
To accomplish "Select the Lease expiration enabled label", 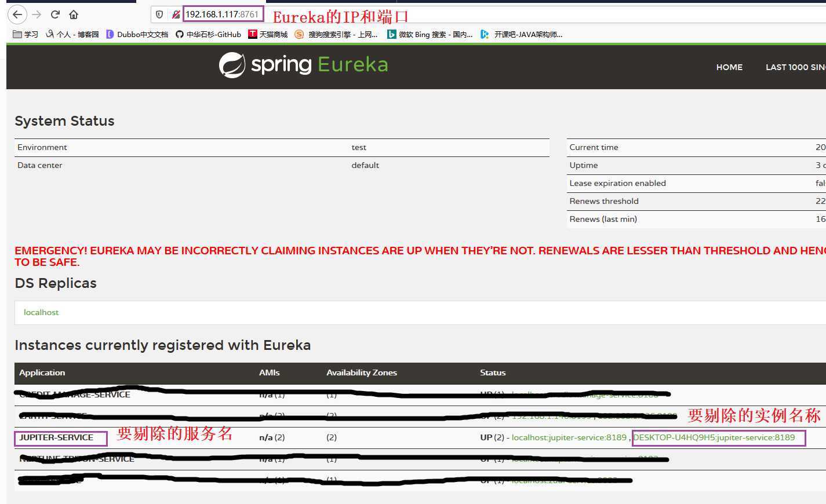I will point(618,183).
